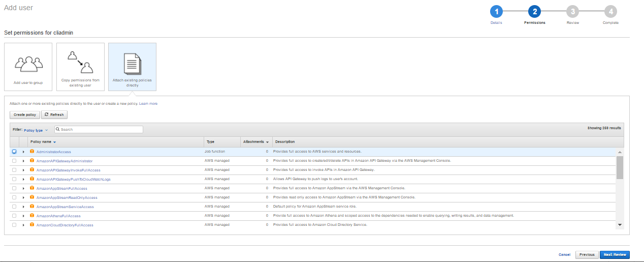Check the AmazonAppStreamFullAccess checkbox
644x262 pixels.
click(x=14, y=188)
